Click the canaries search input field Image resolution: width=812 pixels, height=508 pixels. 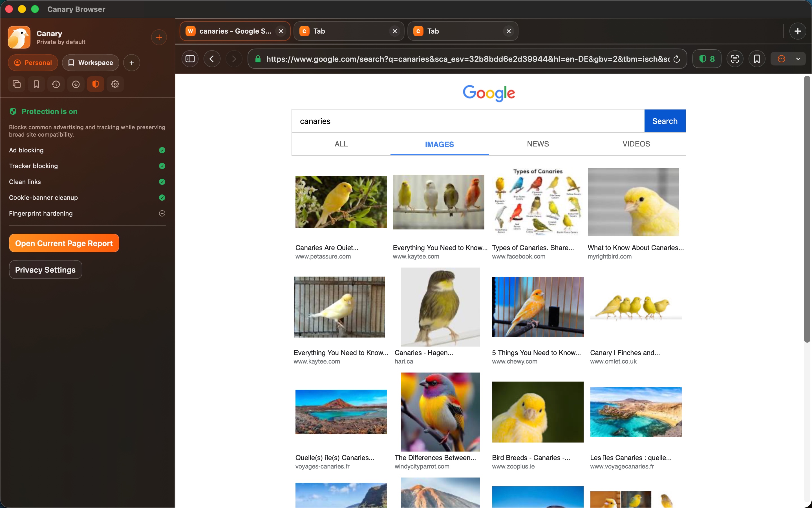[468, 121]
